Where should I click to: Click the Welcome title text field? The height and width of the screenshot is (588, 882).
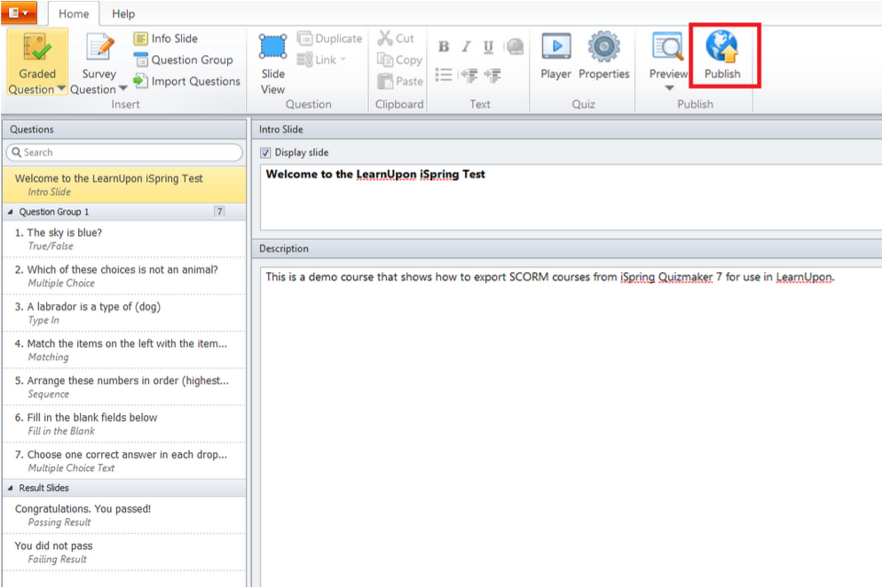(571, 197)
